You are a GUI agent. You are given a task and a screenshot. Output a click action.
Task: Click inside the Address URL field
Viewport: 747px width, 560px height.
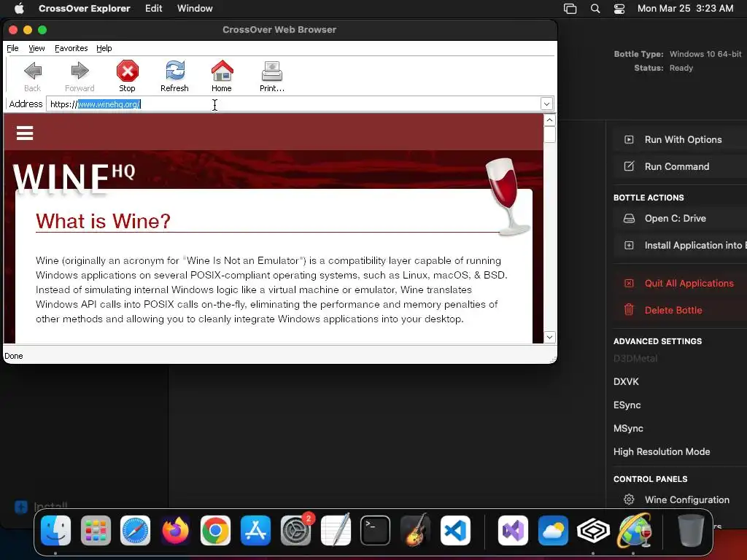click(293, 104)
